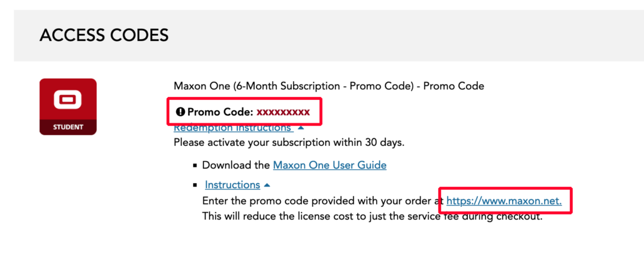
Task: Click the Maxon One 6-Month Subscription title
Action: click(329, 86)
